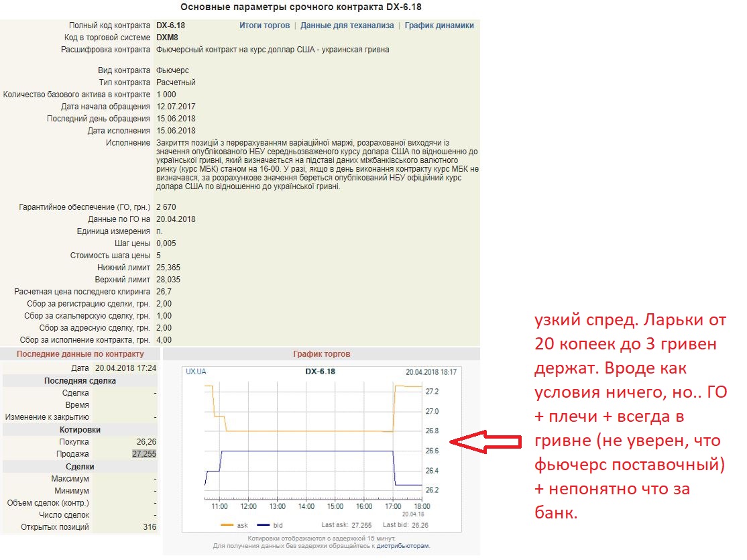Viewport: 747px width, 560px height.
Task: Open the Итоги торгов link
Action: click(x=264, y=25)
